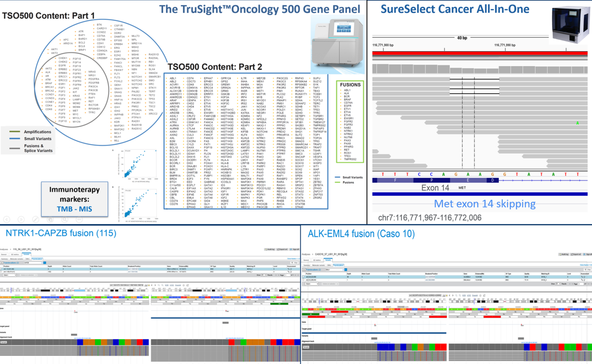Collapse Translocations (2) section in 115_S6 analysis

tap(2, 263)
